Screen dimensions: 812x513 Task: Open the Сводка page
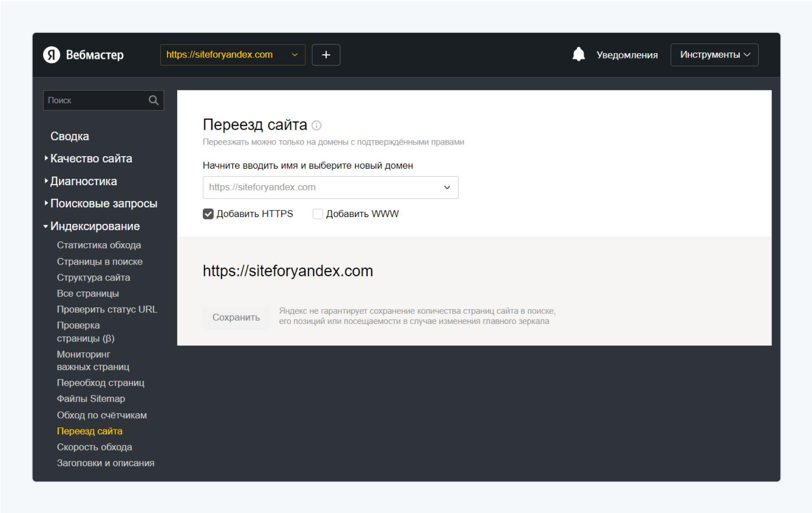70,136
